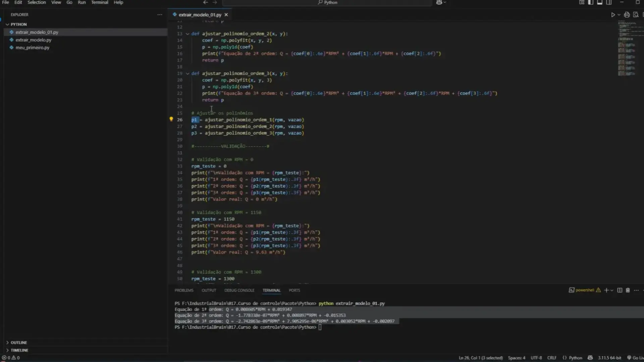Screen dimensions: 644x362
Task: Toggle the bottom panel visibility
Action: click(599, 2)
